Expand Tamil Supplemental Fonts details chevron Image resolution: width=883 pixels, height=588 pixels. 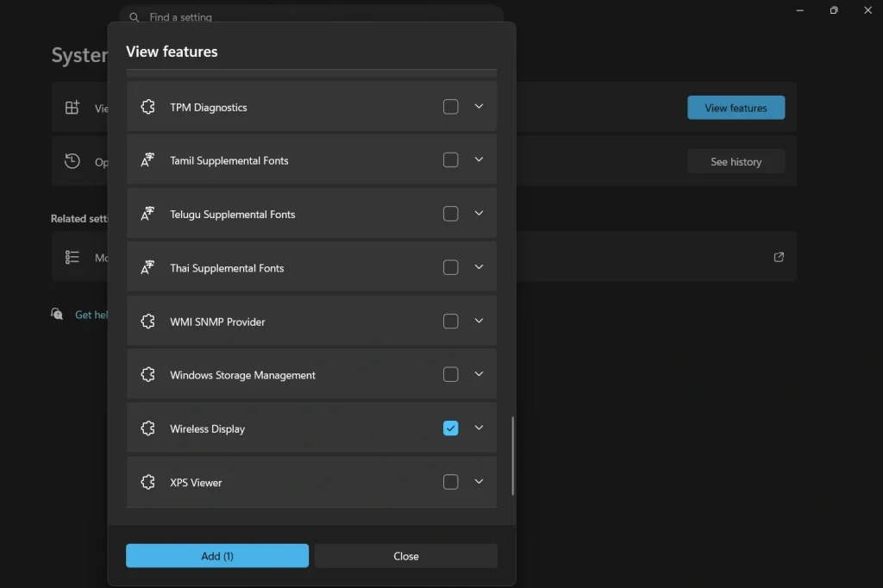point(479,160)
